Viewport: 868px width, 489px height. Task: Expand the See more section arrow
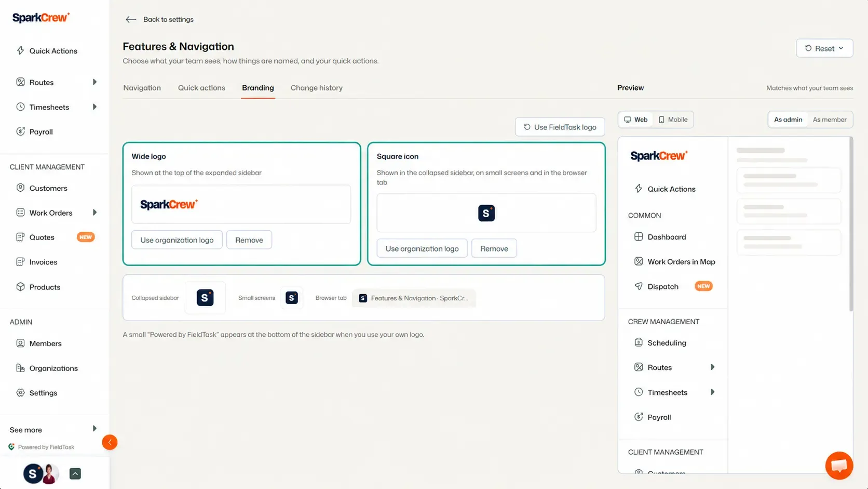point(94,429)
